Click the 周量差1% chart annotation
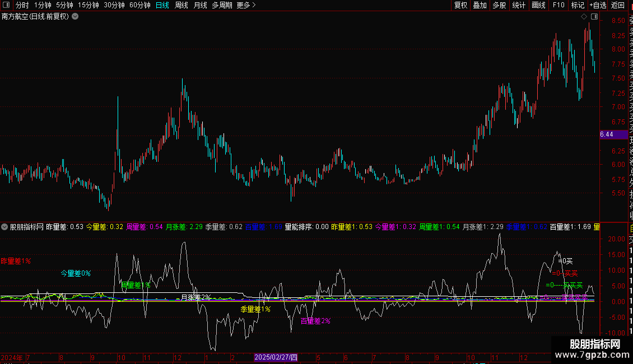 (136, 285)
